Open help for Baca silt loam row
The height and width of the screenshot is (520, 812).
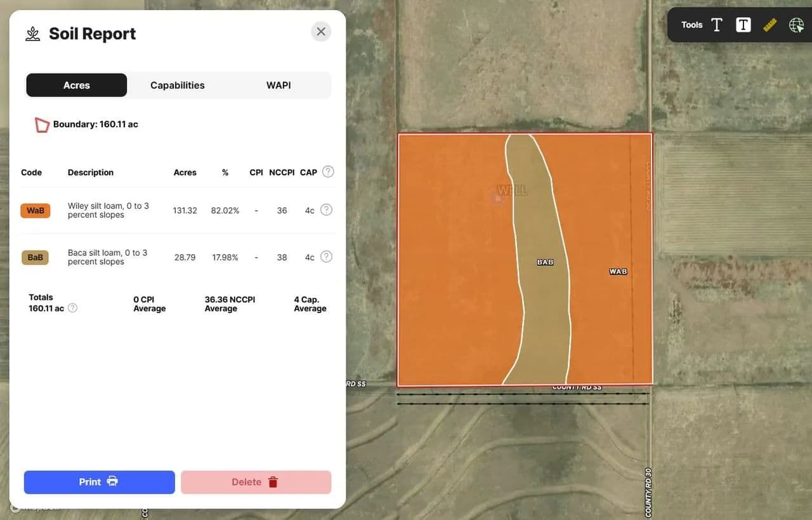pyautogui.click(x=326, y=257)
